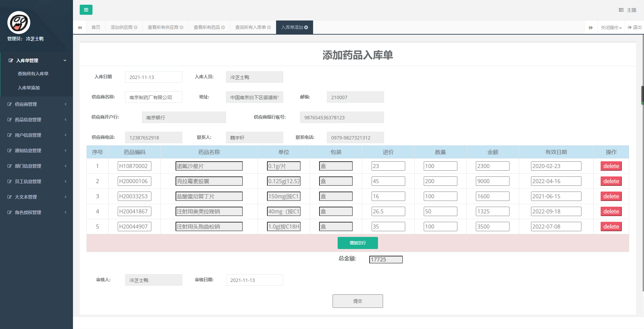Click 数量 field in row 4

[441, 211]
